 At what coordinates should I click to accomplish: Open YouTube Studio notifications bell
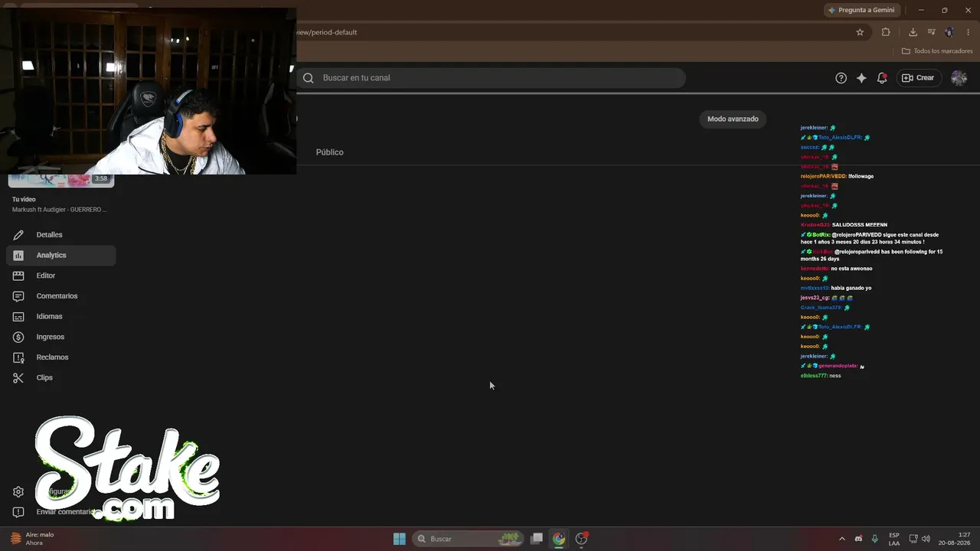[882, 78]
